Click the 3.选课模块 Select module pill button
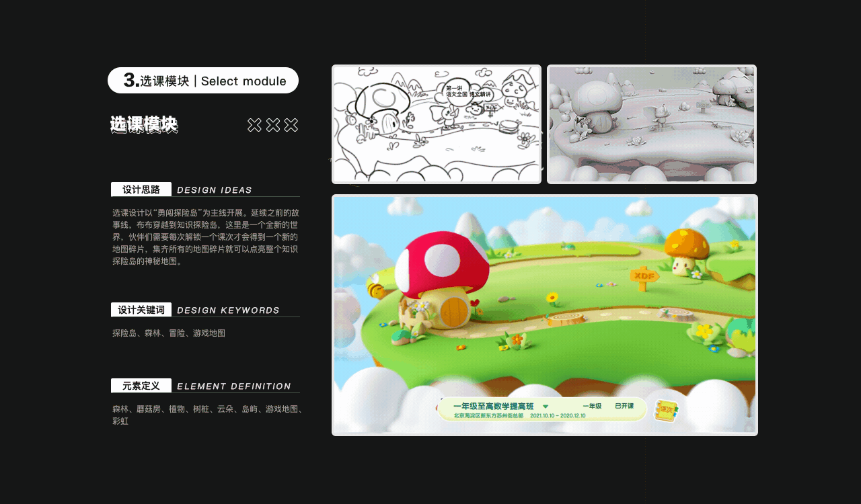 (x=202, y=80)
